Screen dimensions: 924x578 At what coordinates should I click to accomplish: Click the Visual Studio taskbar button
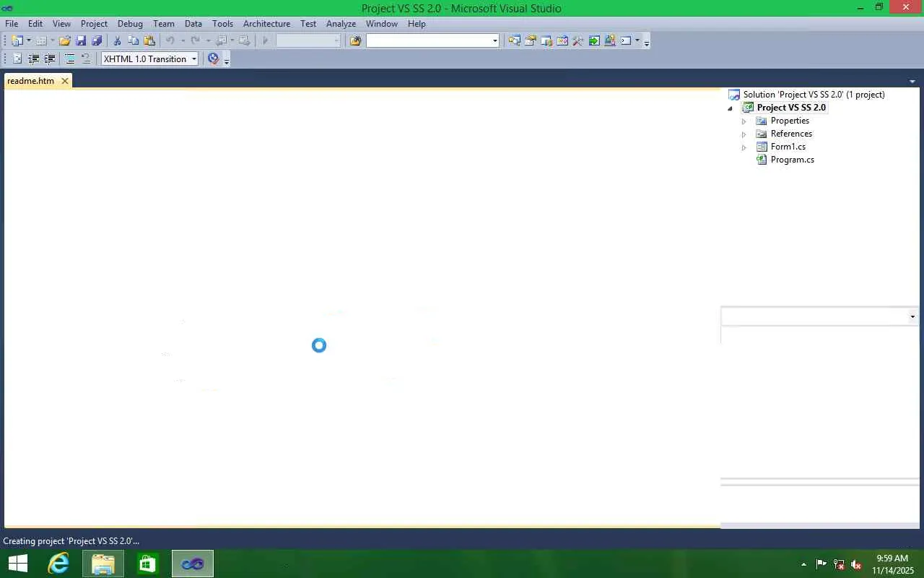pos(193,564)
